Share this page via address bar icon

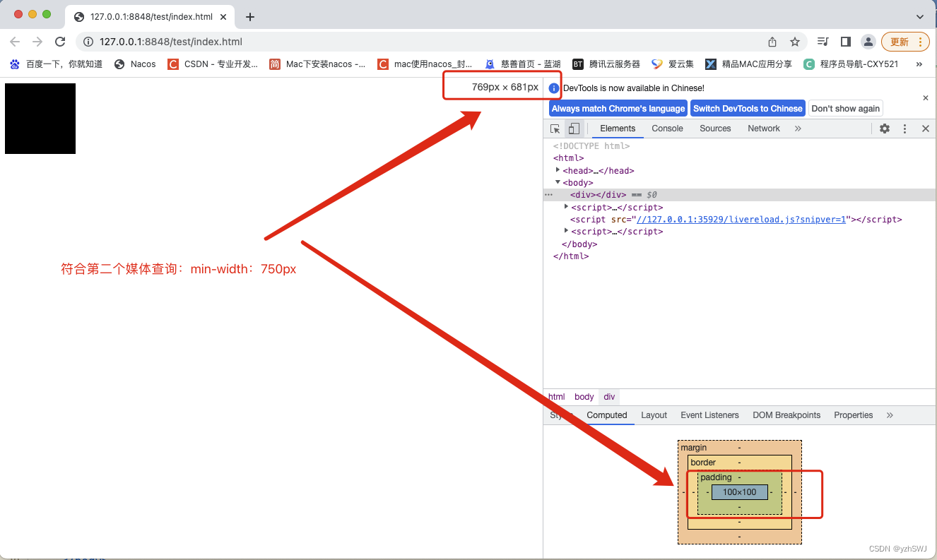(772, 42)
